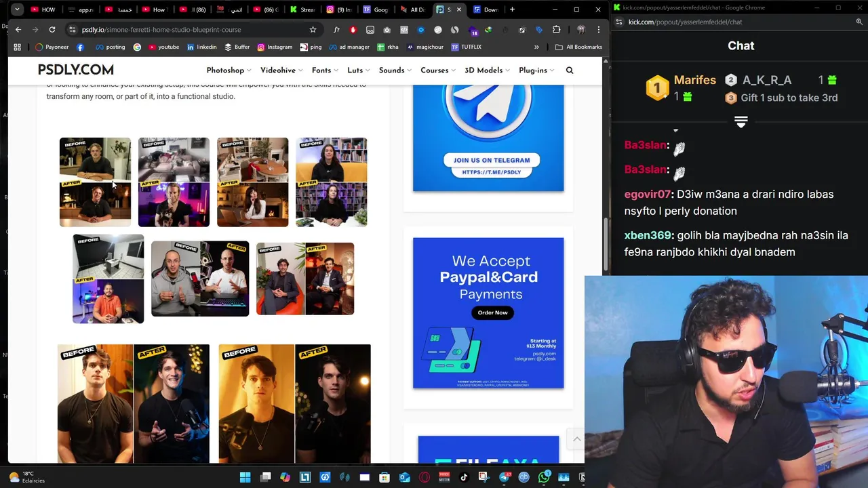This screenshot has width=868, height=488.
Task: Open the Google bookmark icon
Action: point(137,47)
